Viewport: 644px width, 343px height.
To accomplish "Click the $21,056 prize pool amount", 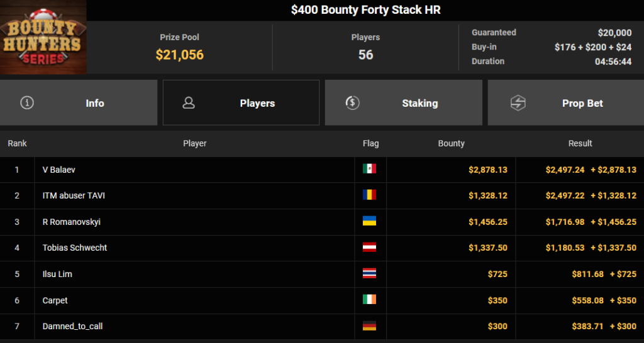I will pyautogui.click(x=179, y=55).
